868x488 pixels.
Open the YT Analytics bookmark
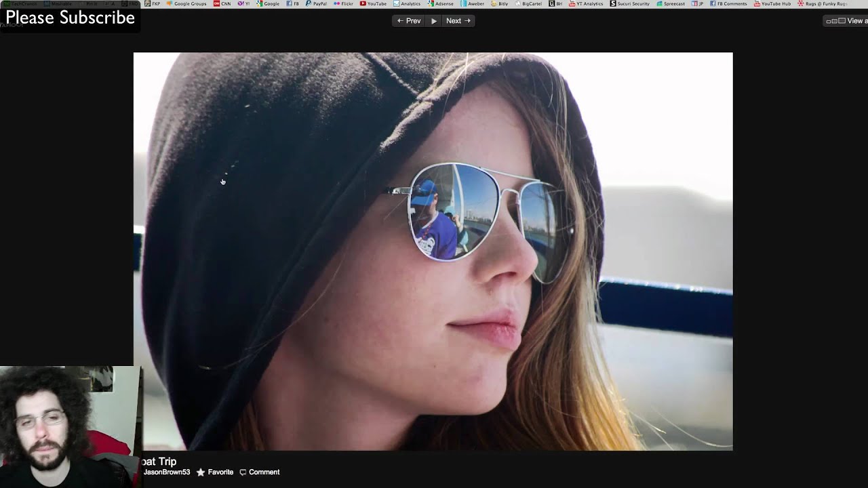pyautogui.click(x=586, y=3)
